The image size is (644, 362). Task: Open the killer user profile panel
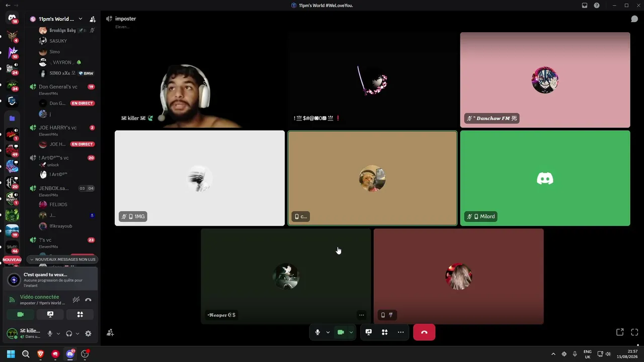click(x=24, y=333)
